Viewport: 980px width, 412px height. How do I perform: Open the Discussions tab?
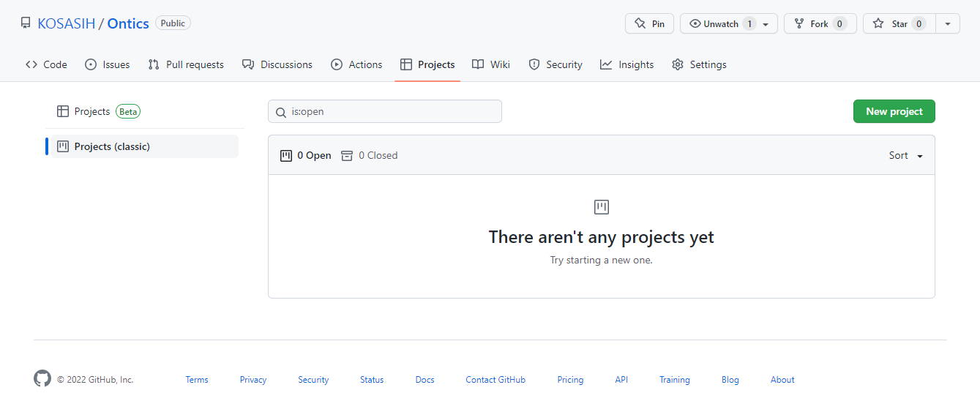coord(277,64)
